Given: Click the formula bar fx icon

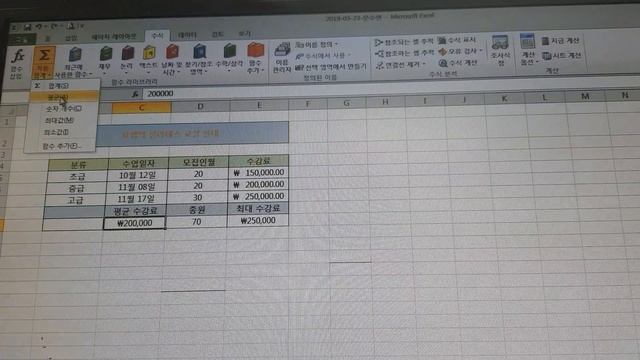Looking at the screenshot, I should 135,94.
